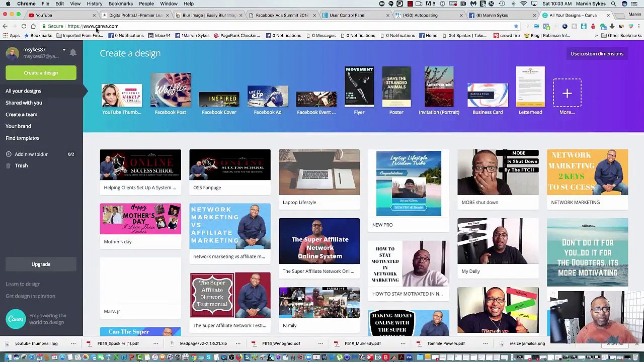This screenshot has width=644, height=362.
Task: Open the Mother's day design thumbnail
Action: [x=140, y=219]
